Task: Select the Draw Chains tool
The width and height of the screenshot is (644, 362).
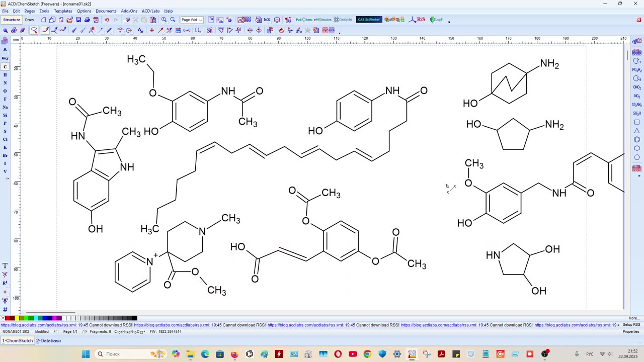Action: (x=63, y=30)
